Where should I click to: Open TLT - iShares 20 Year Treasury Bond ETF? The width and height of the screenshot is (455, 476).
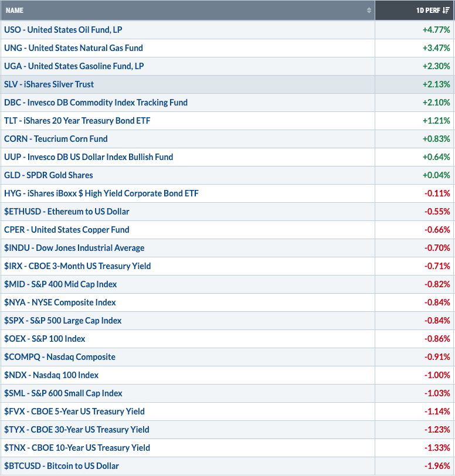tap(77, 121)
